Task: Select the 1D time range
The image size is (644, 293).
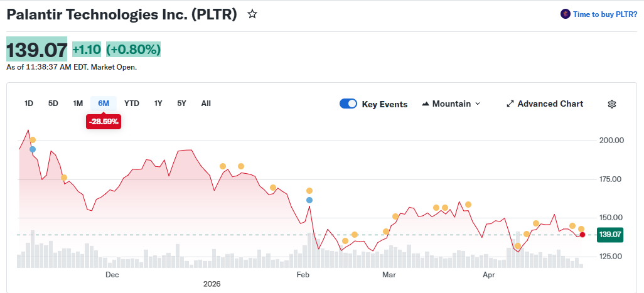Action: click(x=29, y=104)
